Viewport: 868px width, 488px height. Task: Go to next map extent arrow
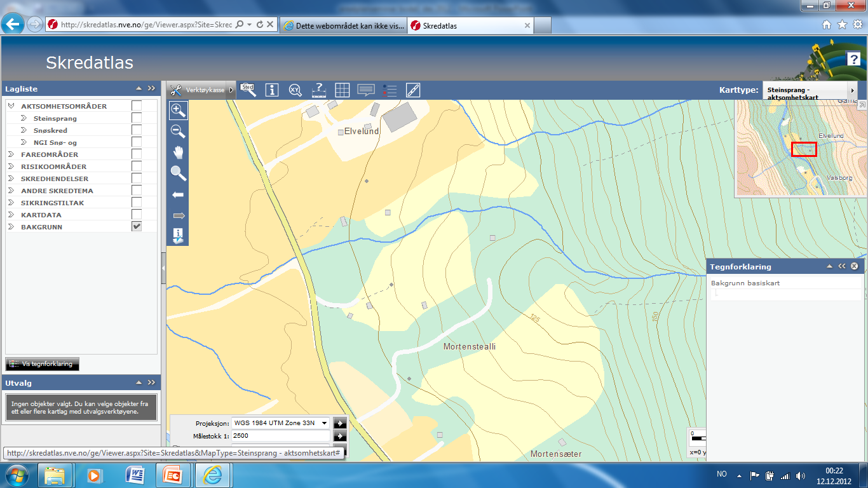point(179,216)
